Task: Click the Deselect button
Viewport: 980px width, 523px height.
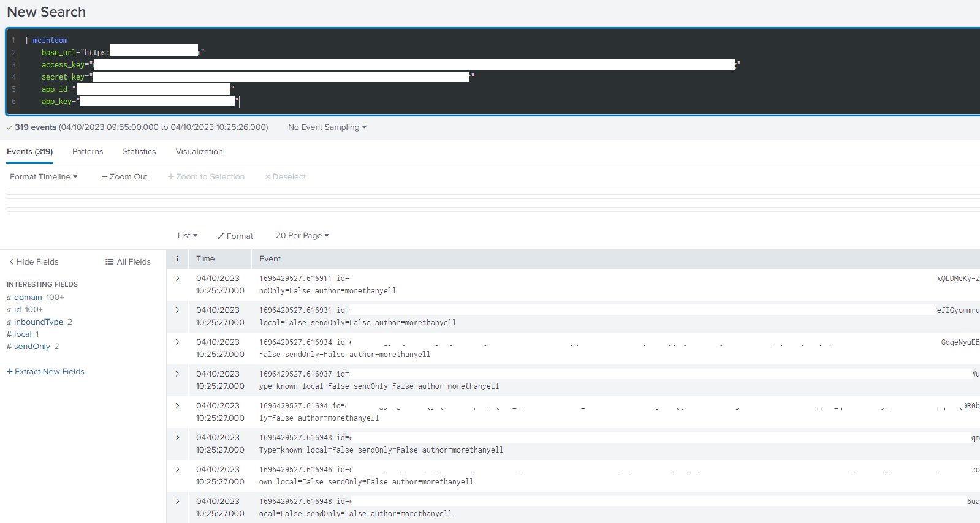Action: [x=286, y=176]
